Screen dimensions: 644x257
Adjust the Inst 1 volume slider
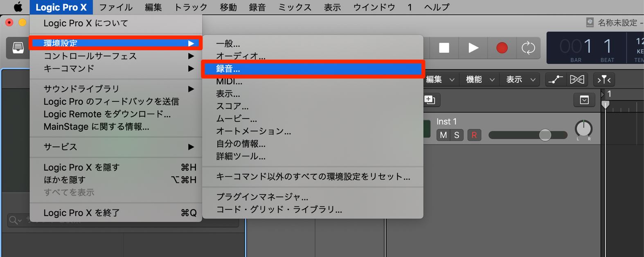point(528,135)
